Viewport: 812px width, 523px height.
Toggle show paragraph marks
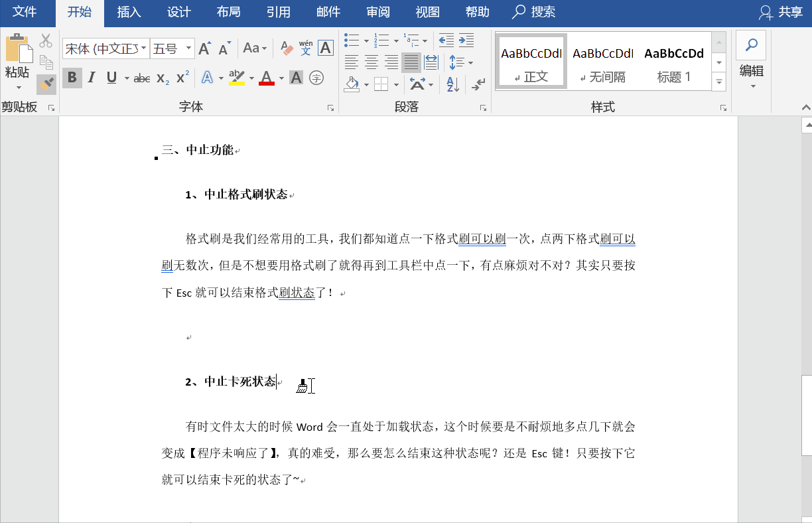click(x=478, y=84)
